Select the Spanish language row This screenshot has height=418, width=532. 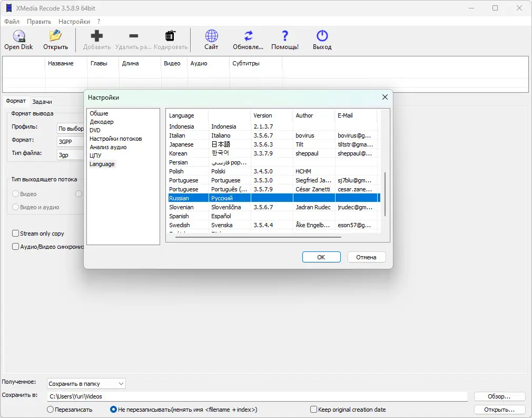click(274, 216)
